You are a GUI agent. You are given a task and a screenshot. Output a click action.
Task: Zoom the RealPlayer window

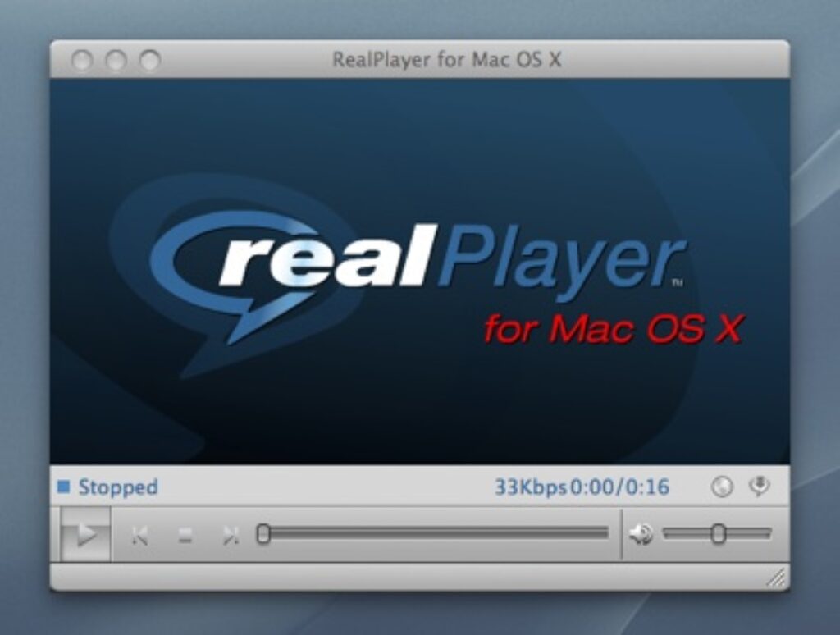[x=150, y=60]
